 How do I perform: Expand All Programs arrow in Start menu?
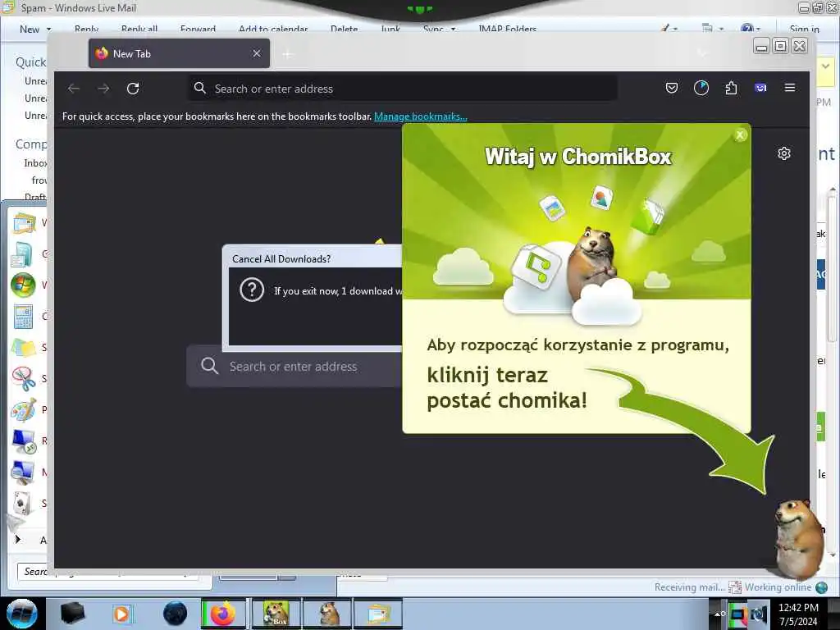tap(18, 539)
